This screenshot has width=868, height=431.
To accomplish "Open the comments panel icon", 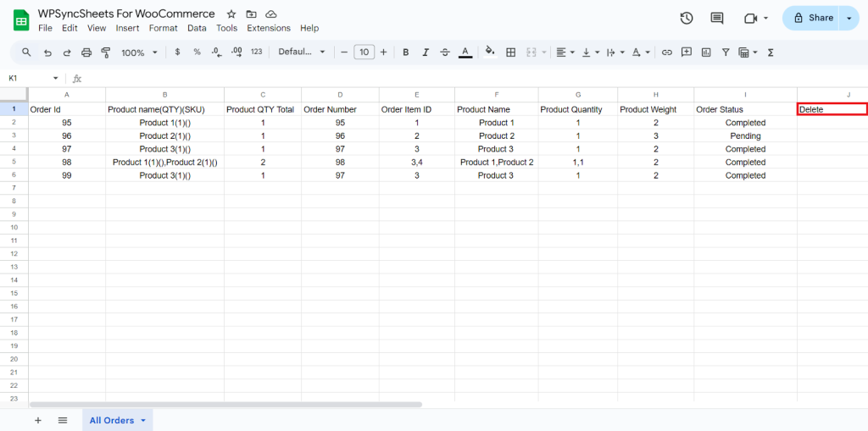I will coord(717,19).
